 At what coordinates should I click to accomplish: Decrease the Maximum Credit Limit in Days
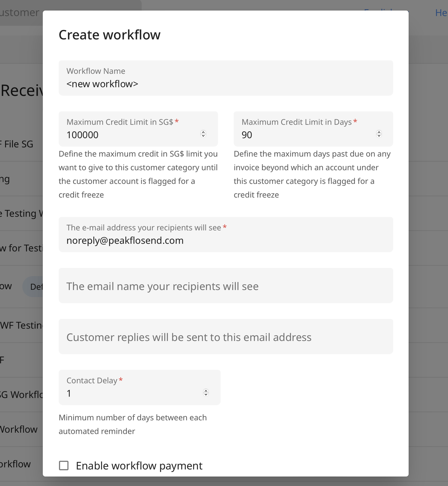pos(379,136)
